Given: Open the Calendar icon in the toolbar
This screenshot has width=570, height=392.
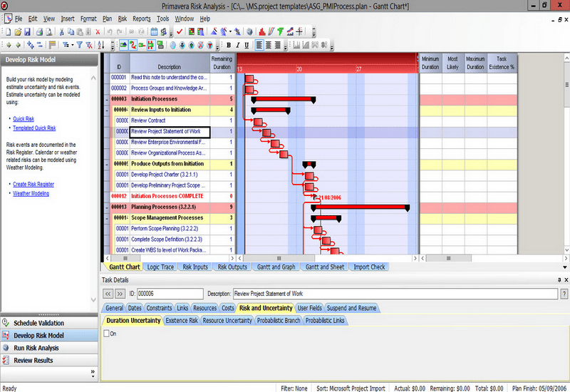Looking at the screenshot, I should (154, 32).
